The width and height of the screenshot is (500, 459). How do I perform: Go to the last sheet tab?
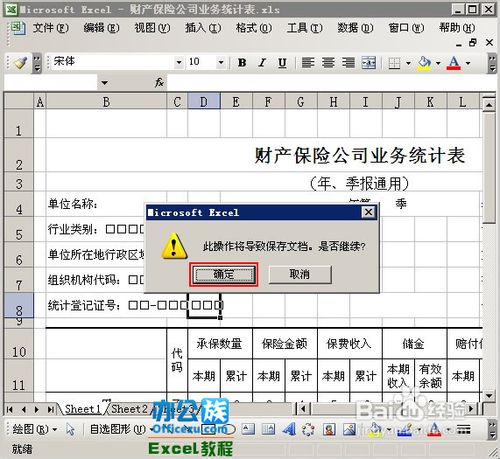[51, 409]
